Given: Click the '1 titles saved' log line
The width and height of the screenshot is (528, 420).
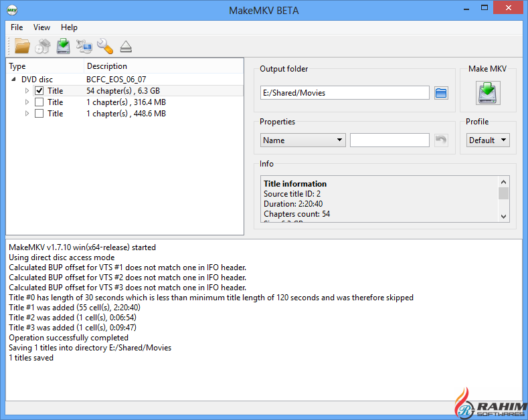Looking at the screenshot, I should point(31,358).
